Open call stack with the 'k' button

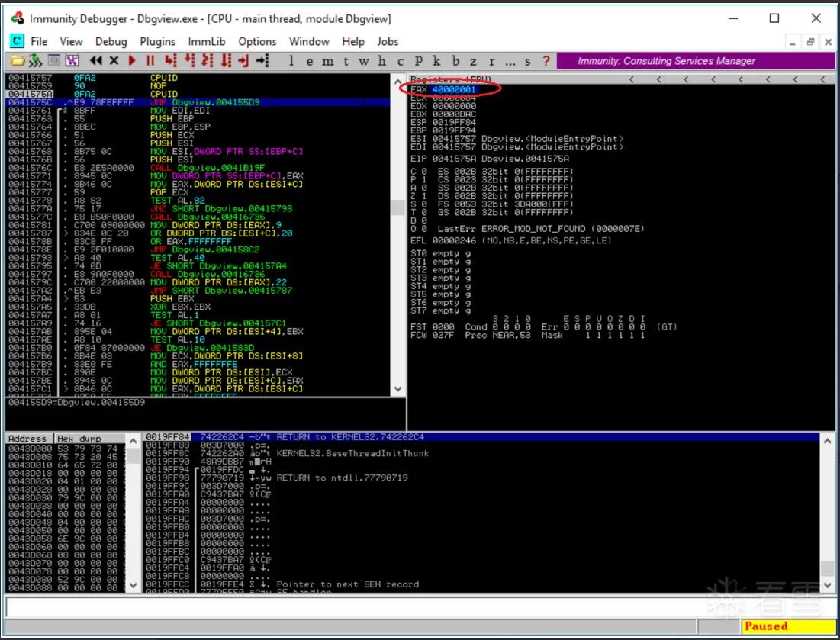click(x=436, y=61)
